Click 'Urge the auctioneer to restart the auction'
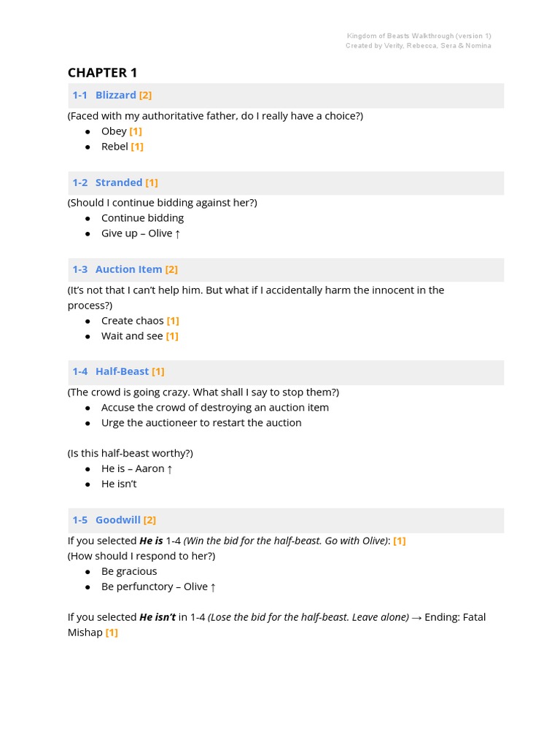 [201, 422]
